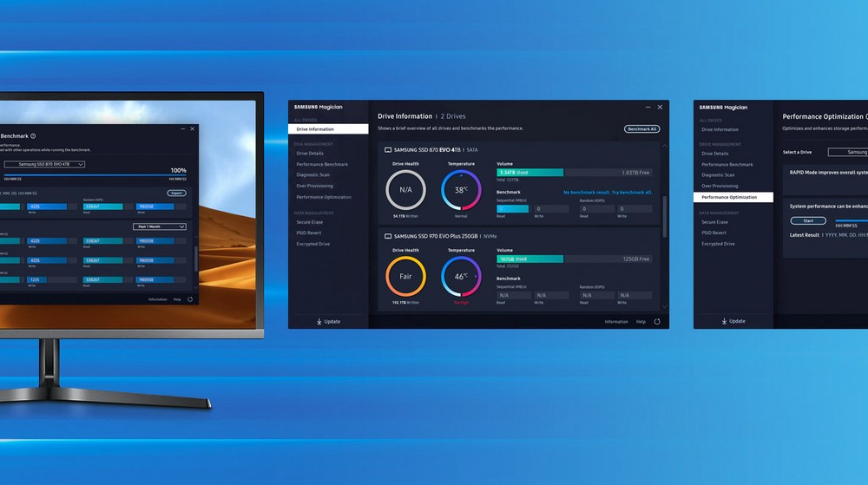
Task: Click the drive icon next to Samsung SSD 970 EVO Plus
Action: pyautogui.click(x=387, y=238)
